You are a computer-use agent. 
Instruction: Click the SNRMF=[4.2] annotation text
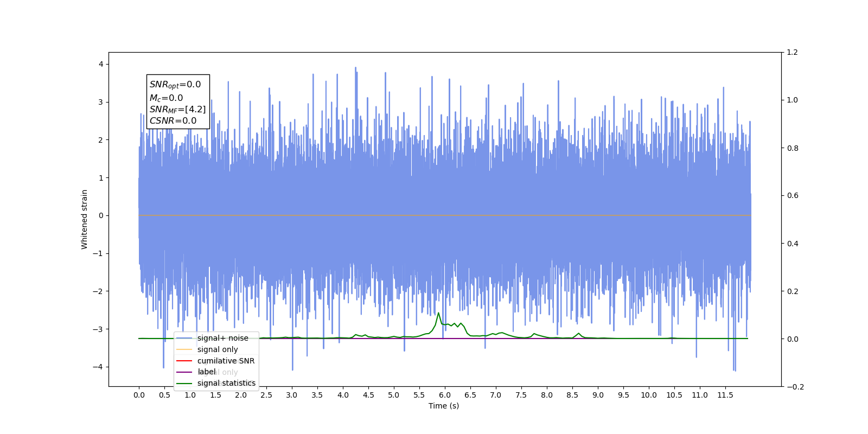point(178,110)
